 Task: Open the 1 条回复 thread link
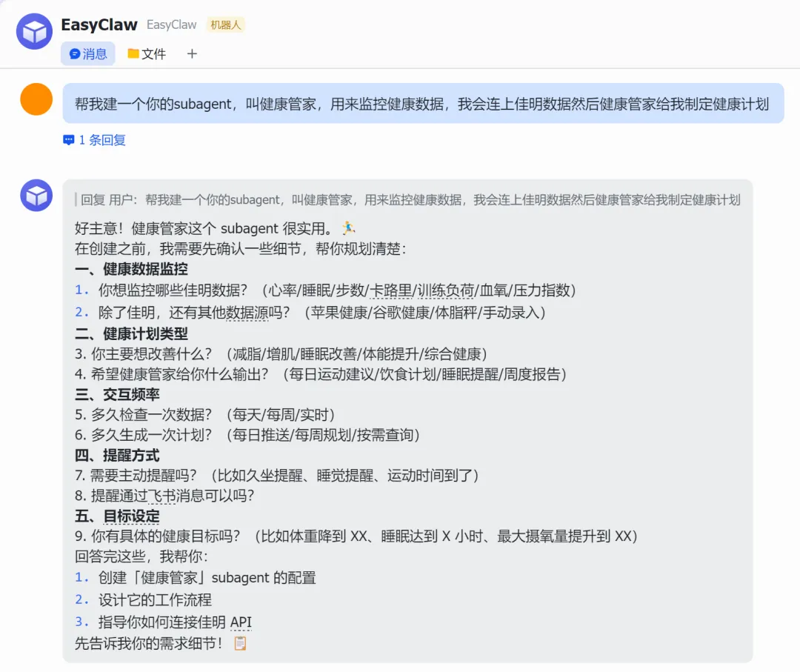(x=102, y=140)
